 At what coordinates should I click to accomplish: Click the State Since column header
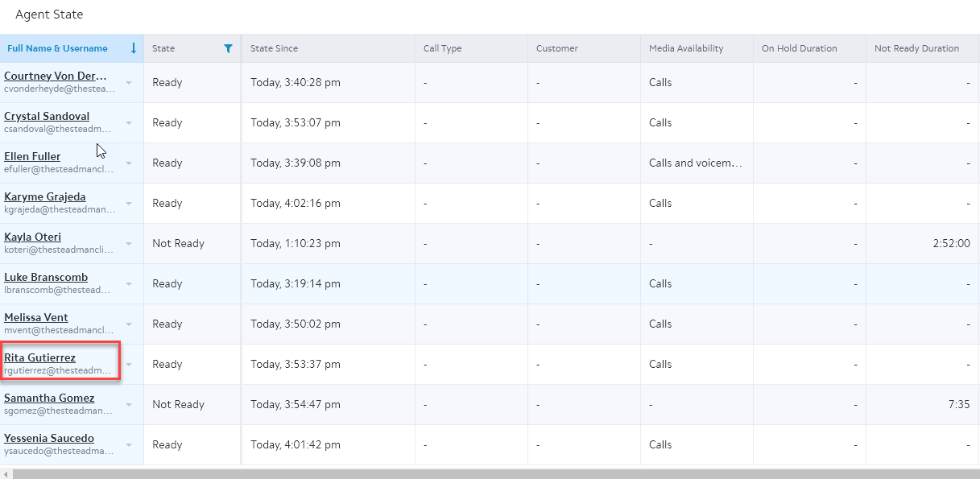click(275, 48)
